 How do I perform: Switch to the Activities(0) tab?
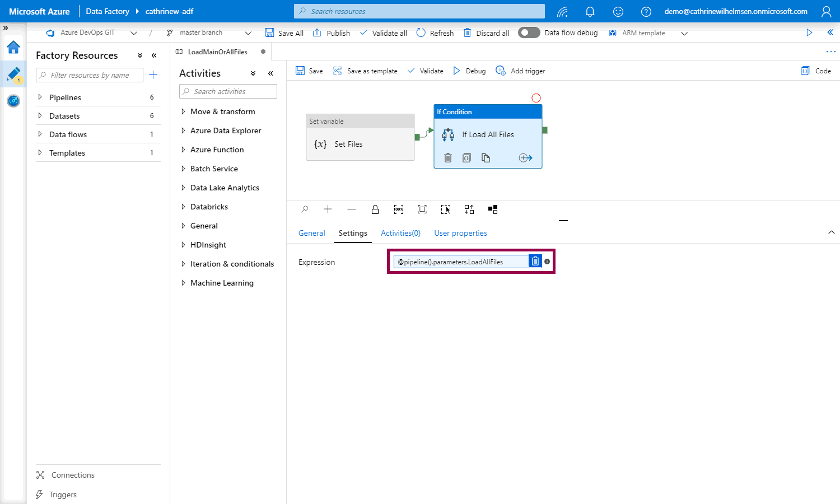[400, 233]
